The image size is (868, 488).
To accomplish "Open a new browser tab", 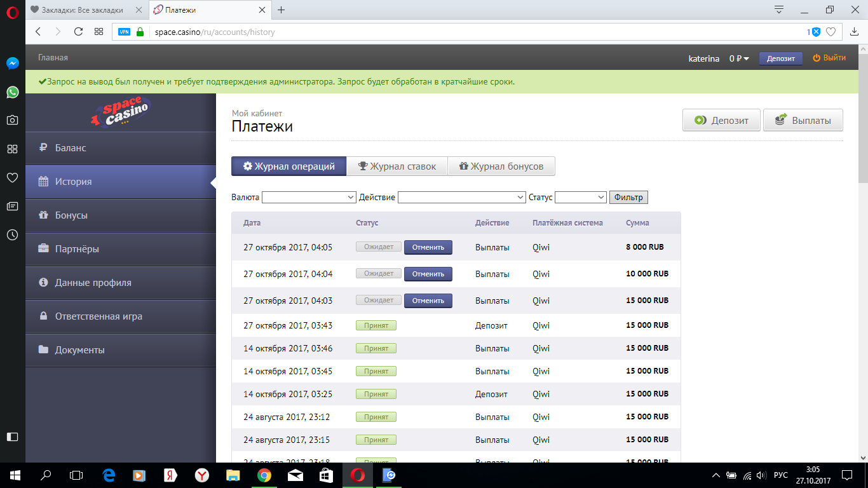I will point(281,10).
